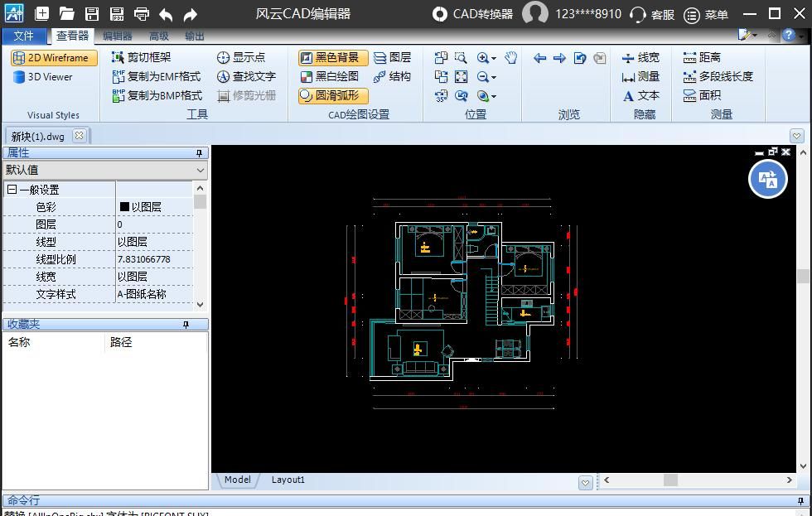Open the 图层 layers tool
Screen dimensions: 812x516
(392, 57)
